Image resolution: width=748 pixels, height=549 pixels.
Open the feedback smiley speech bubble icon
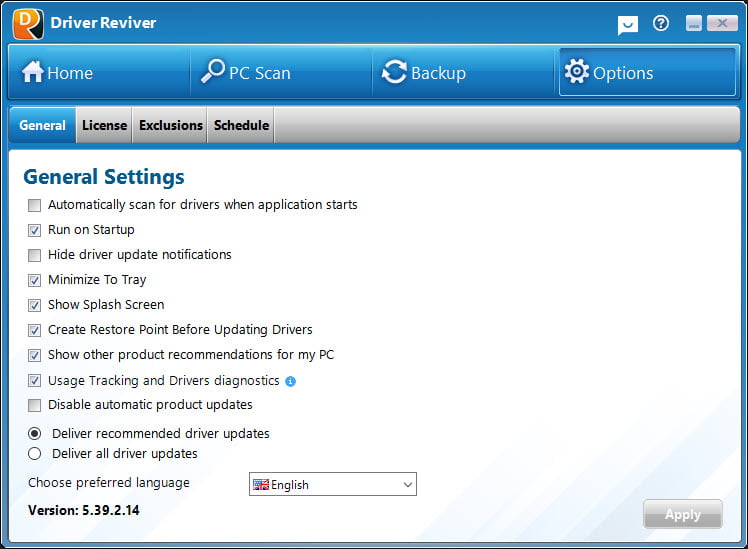click(628, 24)
